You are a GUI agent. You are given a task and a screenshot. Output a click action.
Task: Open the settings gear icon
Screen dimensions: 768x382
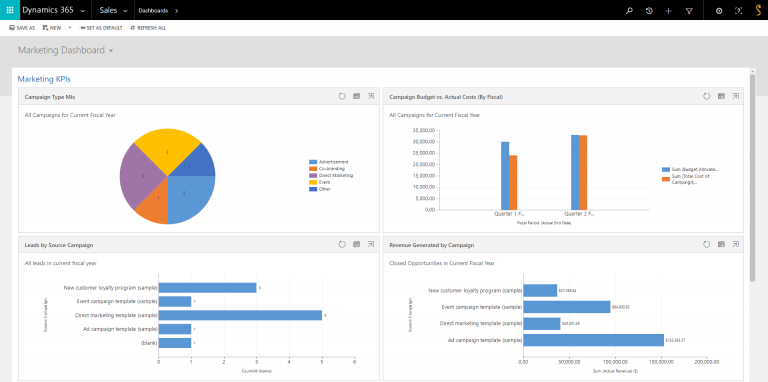(719, 10)
